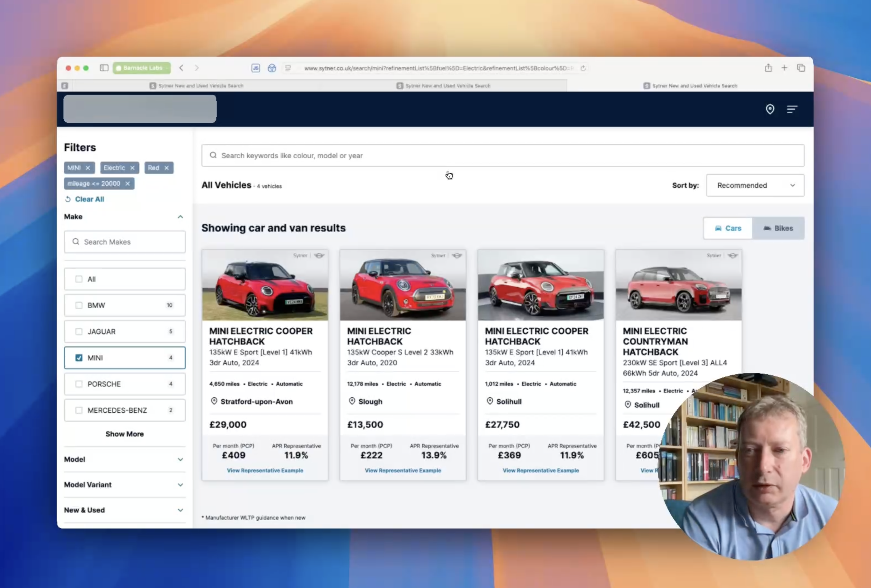871x588 pixels.
Task: Check the BMW make checkbox
Action: pos(79,305)
